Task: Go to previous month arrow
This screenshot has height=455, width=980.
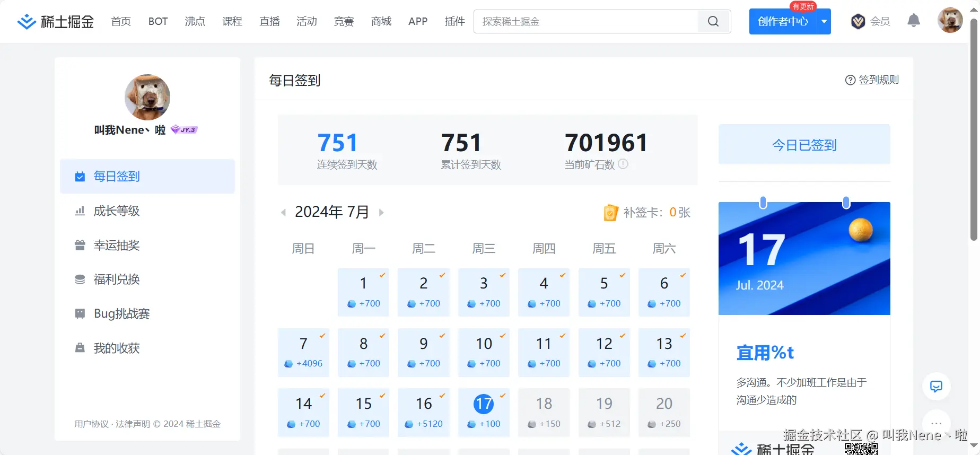Action: coord(283,213)
